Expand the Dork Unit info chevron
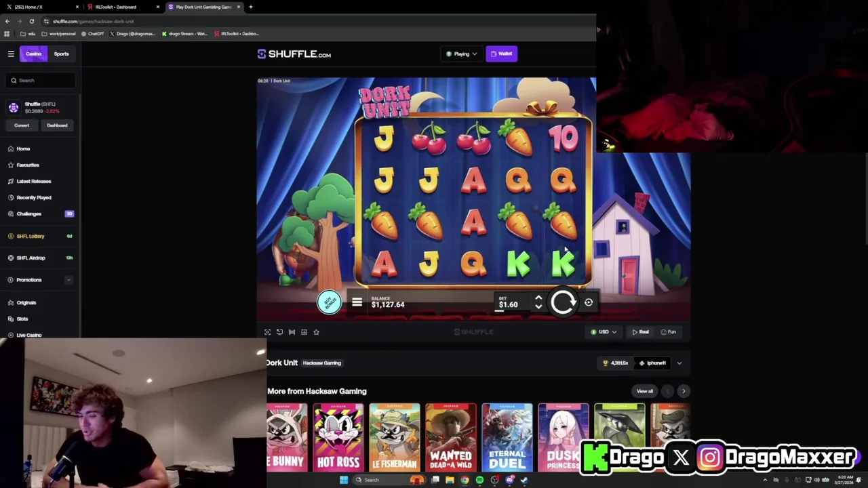This screenshot has width=868, height=488. tap(679, 363)
